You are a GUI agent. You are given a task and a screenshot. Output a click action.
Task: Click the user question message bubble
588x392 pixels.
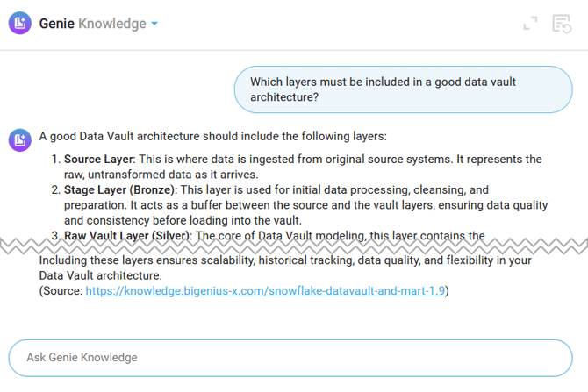(x=403, y=89)
